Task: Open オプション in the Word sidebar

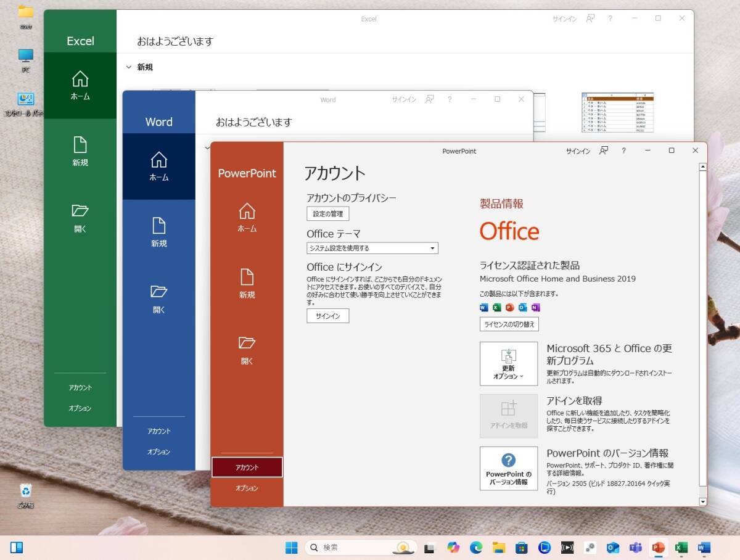Action: click(158, 451)
